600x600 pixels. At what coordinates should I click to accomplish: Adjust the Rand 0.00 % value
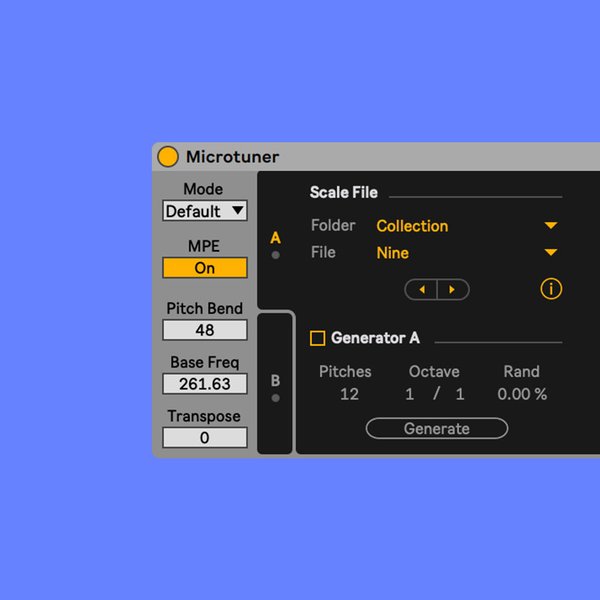[522, 394]
